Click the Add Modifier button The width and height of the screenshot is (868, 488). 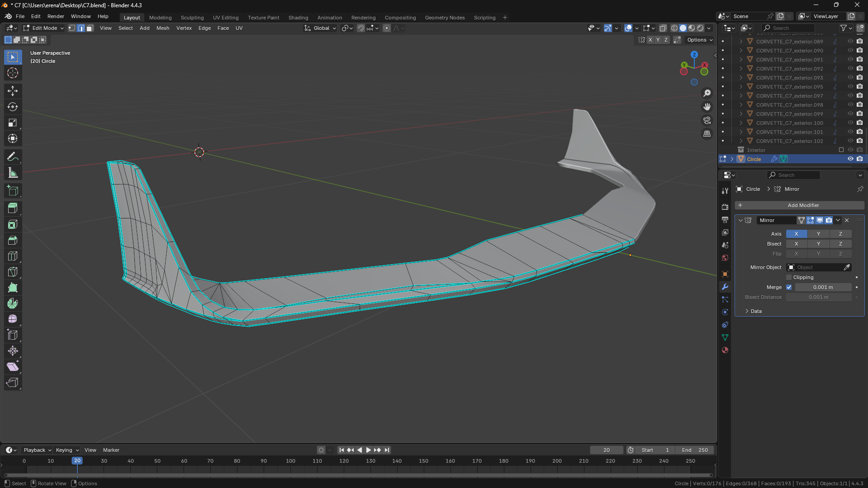799,205
